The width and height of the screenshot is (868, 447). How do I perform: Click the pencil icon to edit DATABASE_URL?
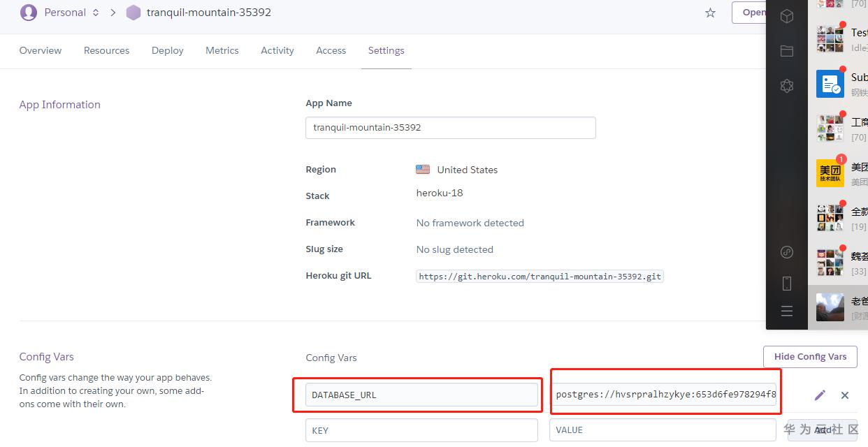coord(820,395)
